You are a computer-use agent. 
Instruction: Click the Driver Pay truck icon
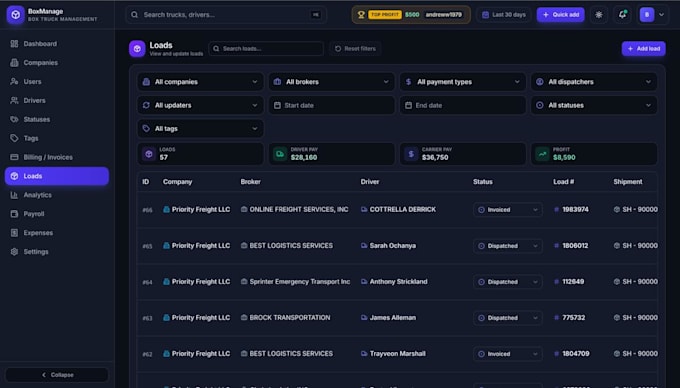click(x=280, y=154)
